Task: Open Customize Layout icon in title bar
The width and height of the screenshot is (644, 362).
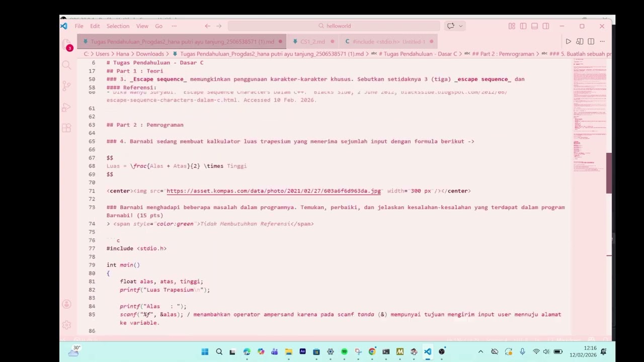Action: pos(512,26)
